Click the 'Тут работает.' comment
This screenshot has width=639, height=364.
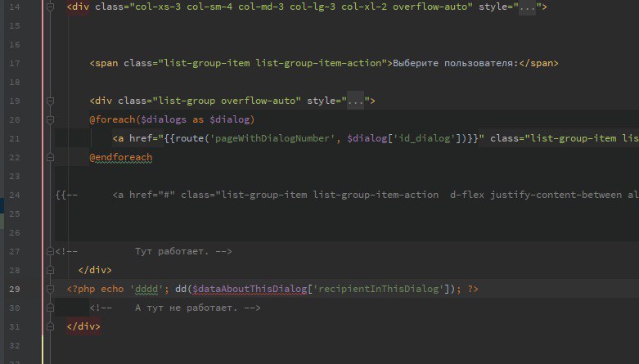(x=172, y=251)
